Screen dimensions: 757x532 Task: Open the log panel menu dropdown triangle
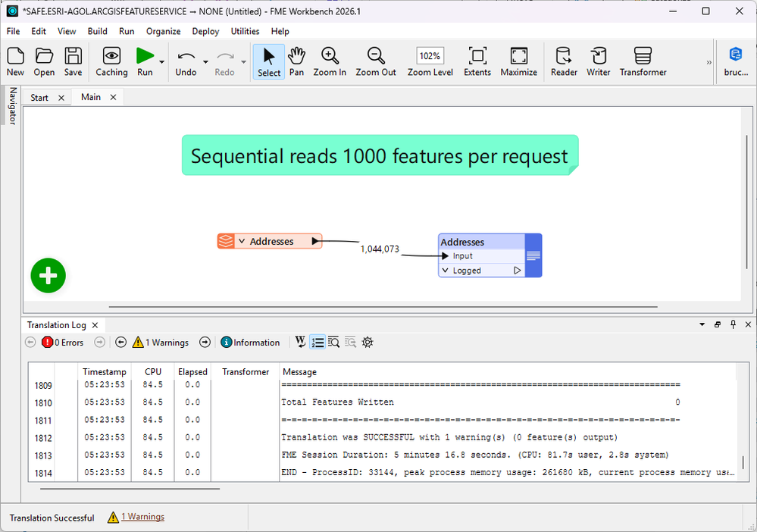click(x=702, y=324)
